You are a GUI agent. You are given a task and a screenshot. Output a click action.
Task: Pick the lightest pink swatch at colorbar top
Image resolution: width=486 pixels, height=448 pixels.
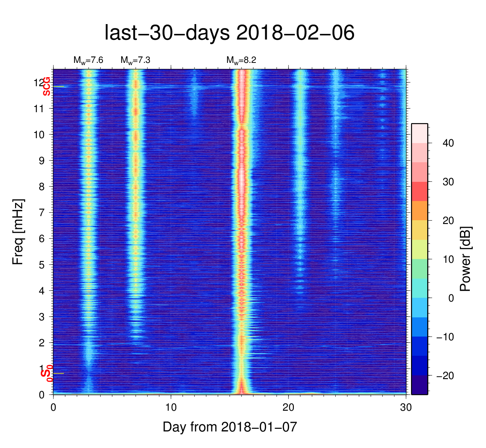pyautogui.click(x=419, y=133)
